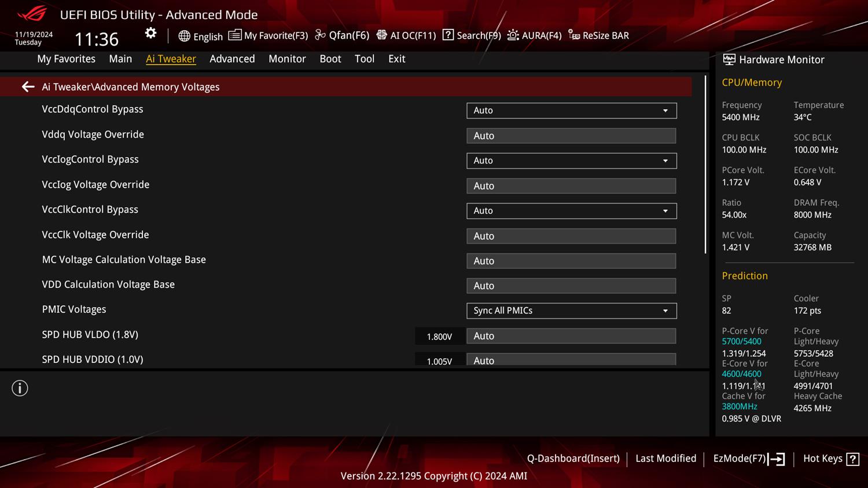Expand VccIogControl Bypass dropdown

[x=571, y=161]
